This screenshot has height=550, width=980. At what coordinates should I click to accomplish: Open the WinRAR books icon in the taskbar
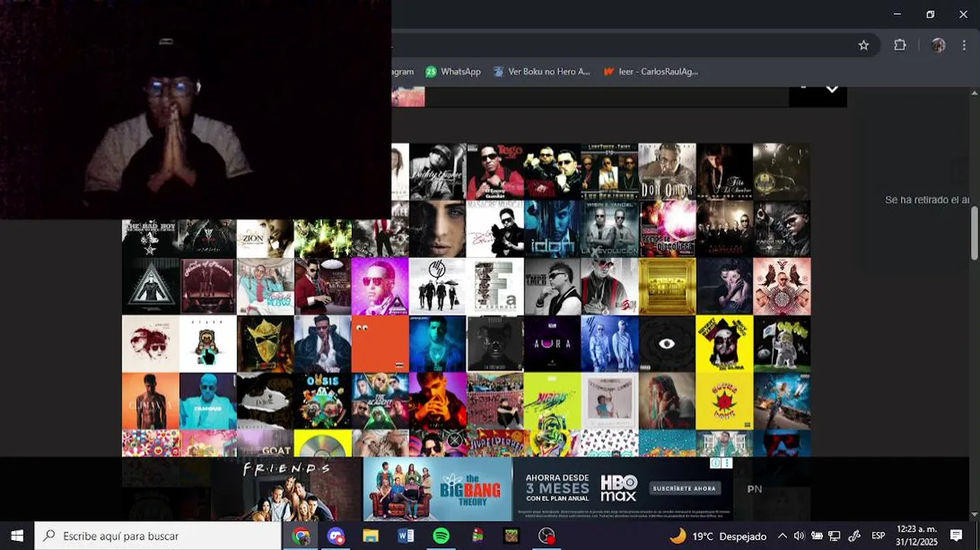coord(477,536)
